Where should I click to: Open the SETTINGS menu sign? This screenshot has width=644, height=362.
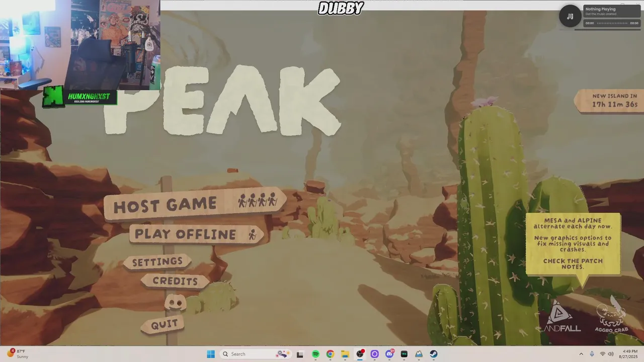(x=157, y=261)
